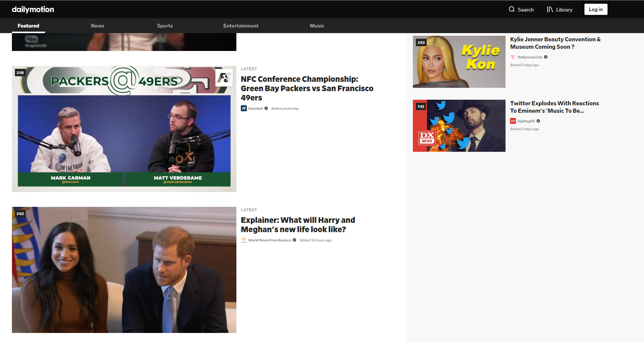Switch to the News tab
This screenshot has width=644, height=343.
98,26
